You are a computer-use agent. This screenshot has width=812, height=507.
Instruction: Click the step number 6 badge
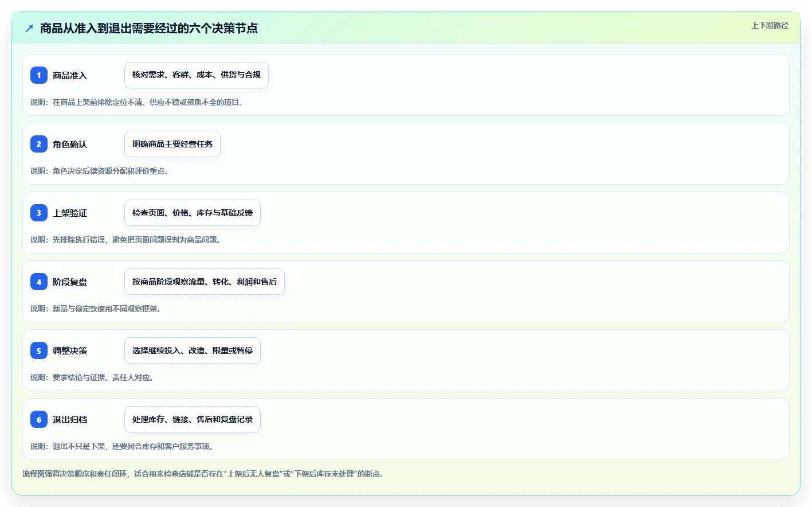click(x=39, y=419)
